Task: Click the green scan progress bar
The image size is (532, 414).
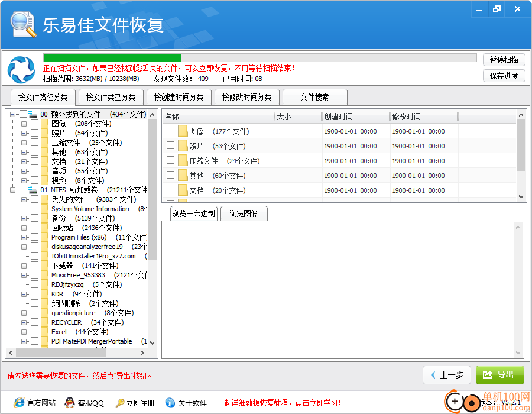Action: [x=112, y=58]
